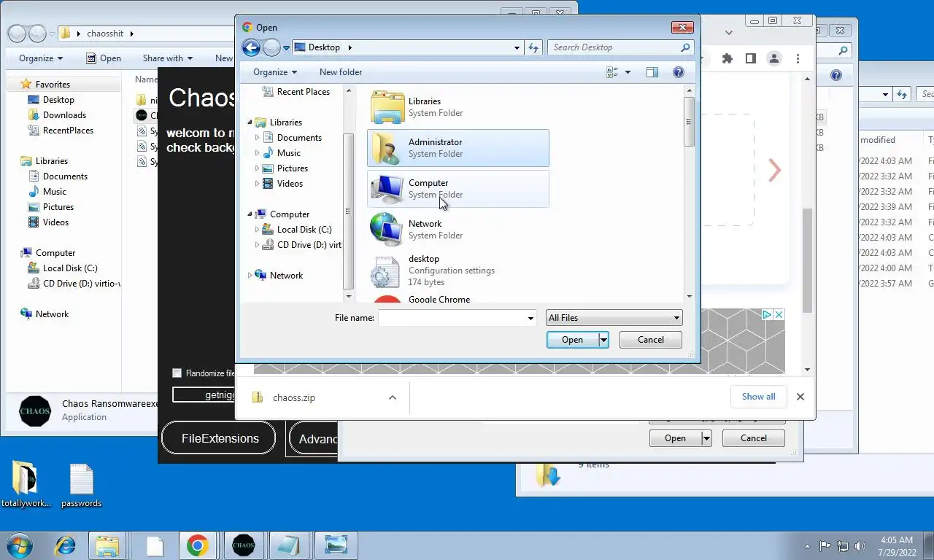Click the clock in system tray
Screen dimensions: 934x560
[897, 545]
